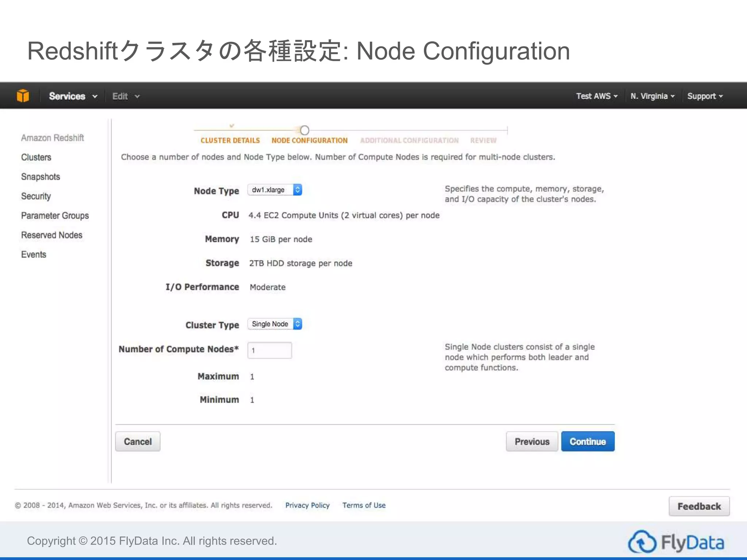Viewport: 747px width, 560px height.
Task: Click the circle marker on wizard progress line
Action: (x=305, y=130)
